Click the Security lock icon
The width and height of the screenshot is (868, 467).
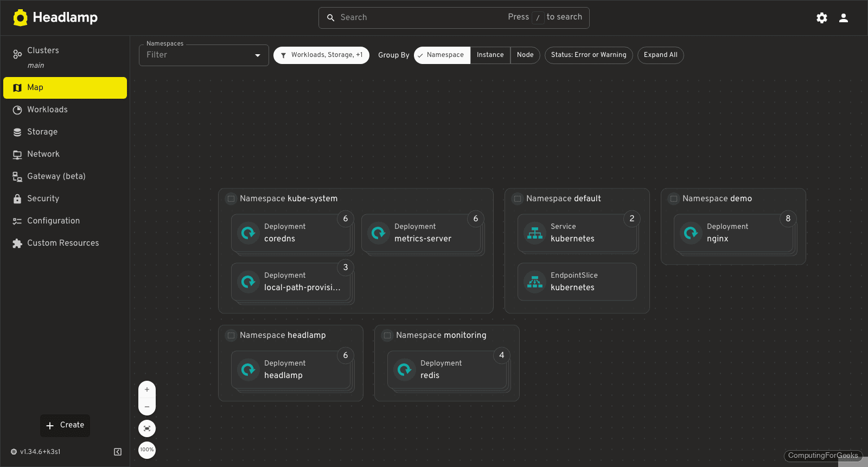pyautogui.click(x=17, y=199)
